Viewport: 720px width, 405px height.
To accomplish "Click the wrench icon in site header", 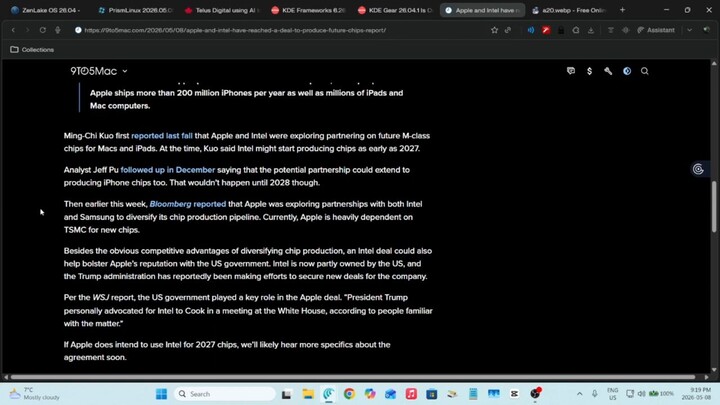I will [x=608, y=71].
